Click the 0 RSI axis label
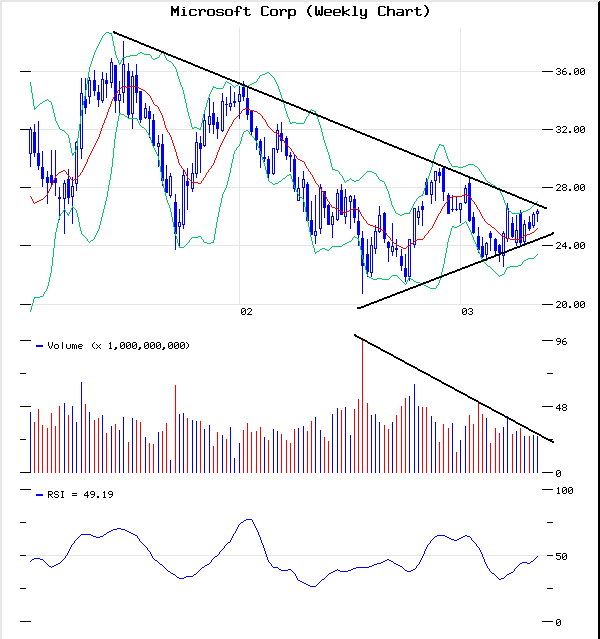This screenshot has width=600, height=639. [558, 622]
